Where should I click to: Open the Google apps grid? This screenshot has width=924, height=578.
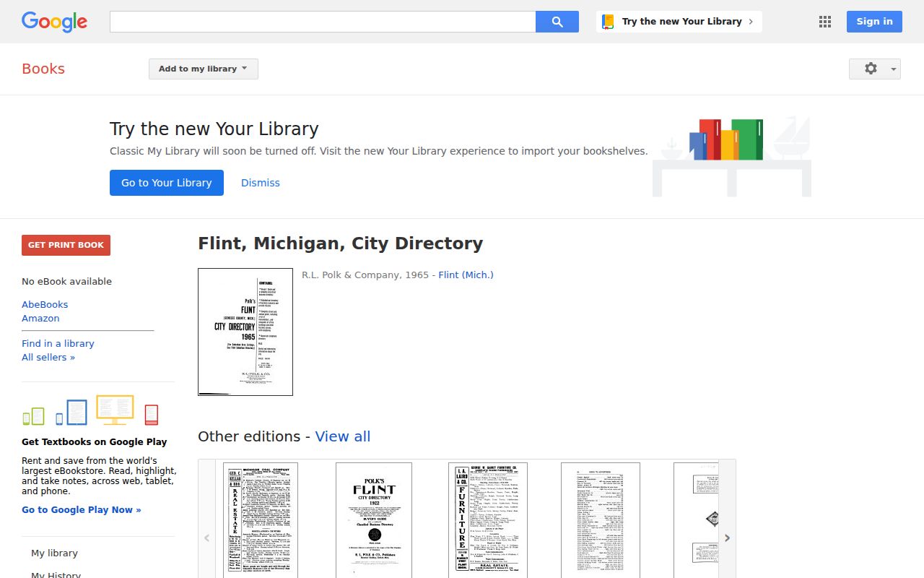[x=825, y=22]
